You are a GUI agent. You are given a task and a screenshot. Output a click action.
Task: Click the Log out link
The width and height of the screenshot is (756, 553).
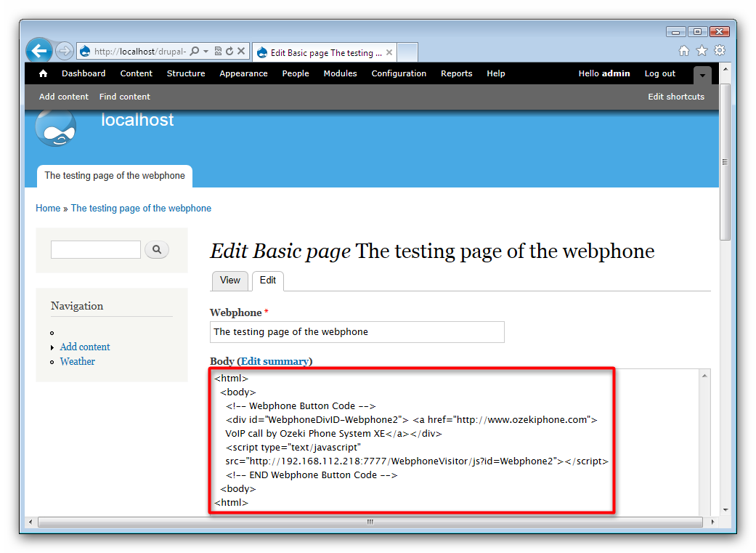(659, 73)
